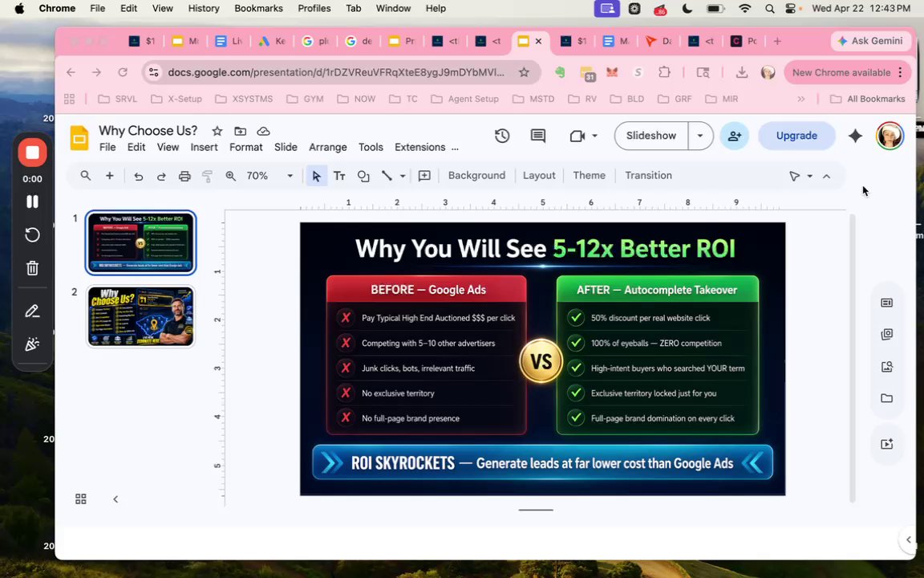This screenshot has height=578, width=924.
Task: Collapse the filmstrip panel chevron
Action: tap(115, 499)
